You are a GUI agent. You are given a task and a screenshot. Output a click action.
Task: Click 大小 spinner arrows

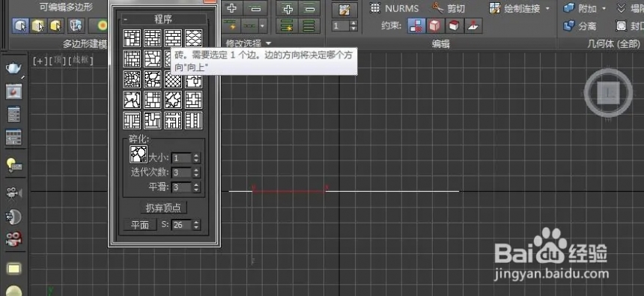coord(196,158)
